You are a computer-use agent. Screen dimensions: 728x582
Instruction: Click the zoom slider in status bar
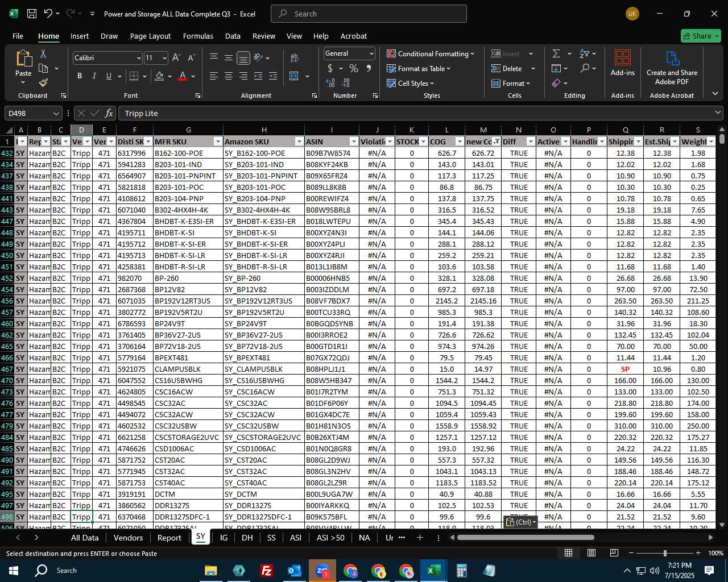pos(664,553)
